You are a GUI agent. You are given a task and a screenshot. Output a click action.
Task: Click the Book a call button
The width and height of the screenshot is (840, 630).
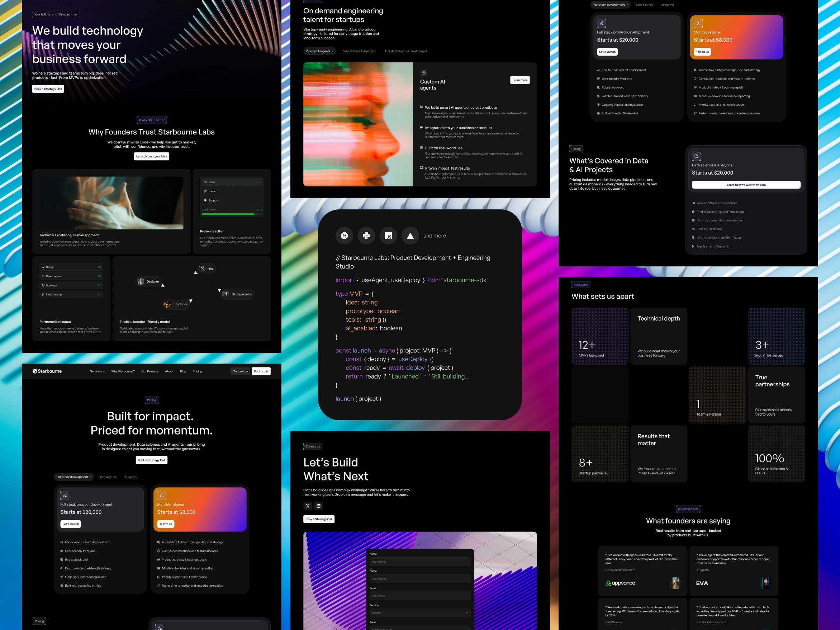pyautogui.click(x=261, y=371)
